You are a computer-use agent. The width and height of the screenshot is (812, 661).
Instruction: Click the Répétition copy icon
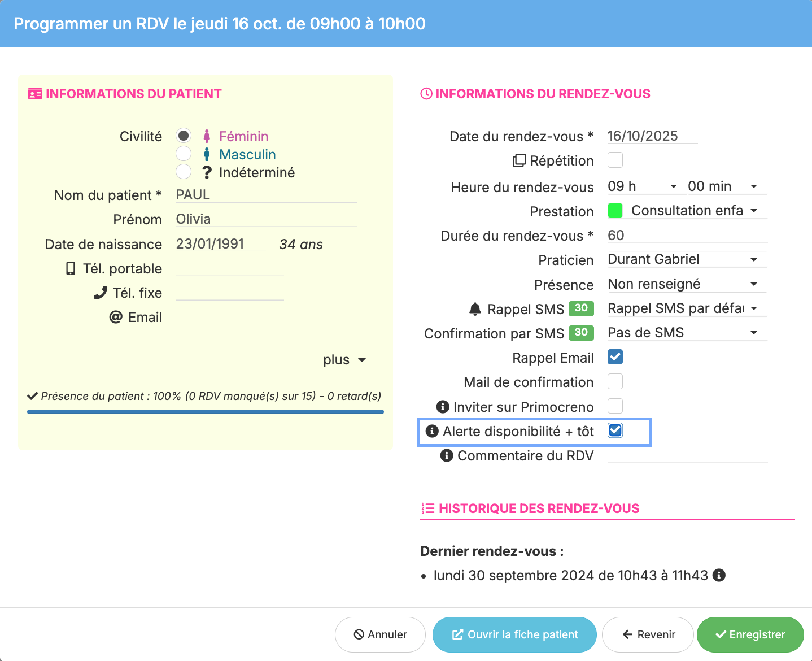(519, 161)
